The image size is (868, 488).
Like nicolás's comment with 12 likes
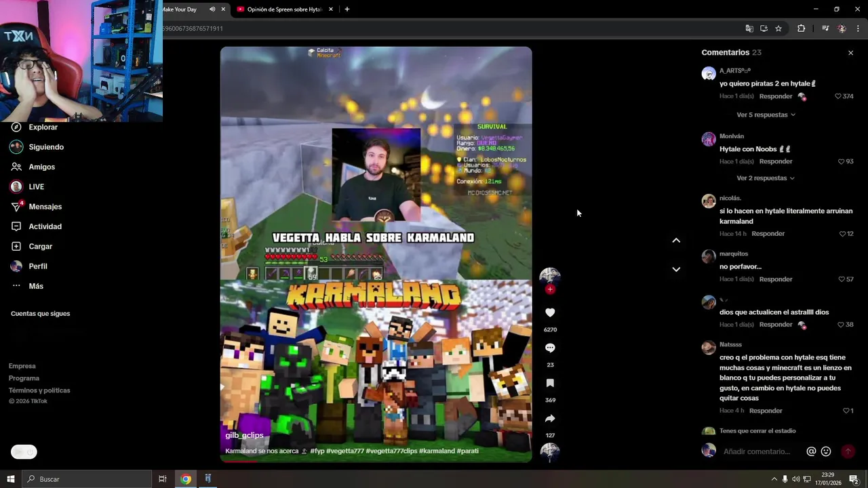(x=842, y=234)
